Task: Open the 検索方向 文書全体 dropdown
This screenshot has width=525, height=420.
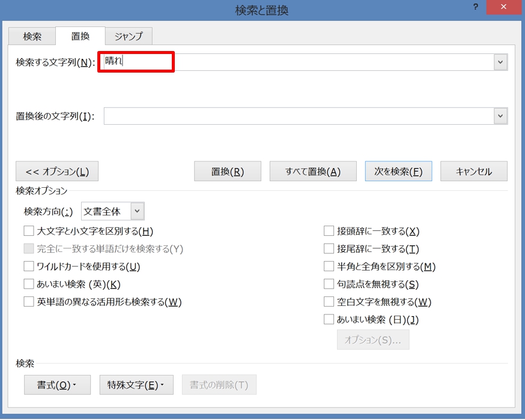Action: [x=113, y=211]
